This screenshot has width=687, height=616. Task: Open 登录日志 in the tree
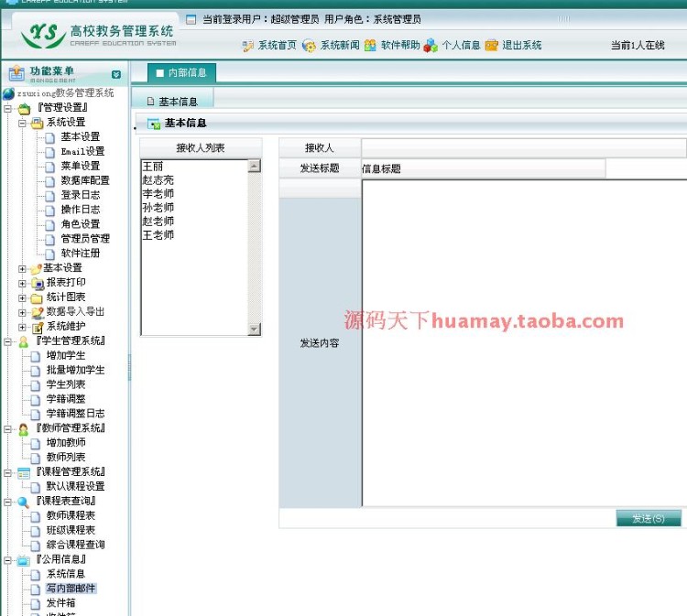81,195
